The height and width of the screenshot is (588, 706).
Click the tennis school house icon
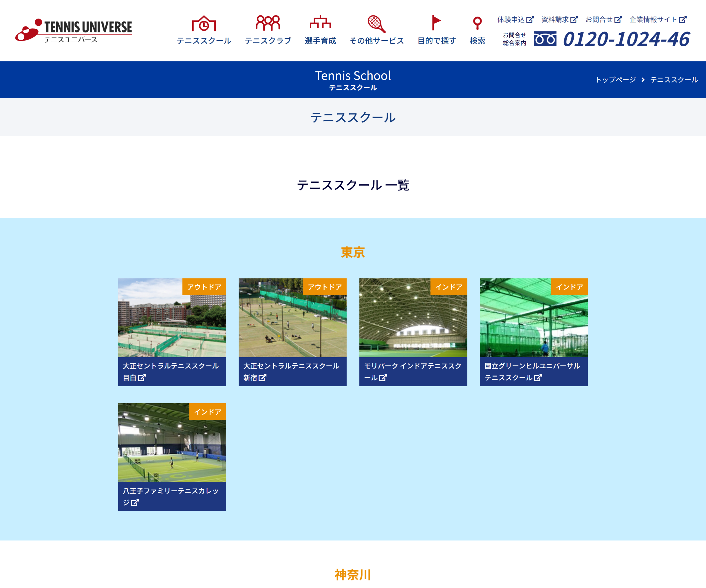[204, 23]
